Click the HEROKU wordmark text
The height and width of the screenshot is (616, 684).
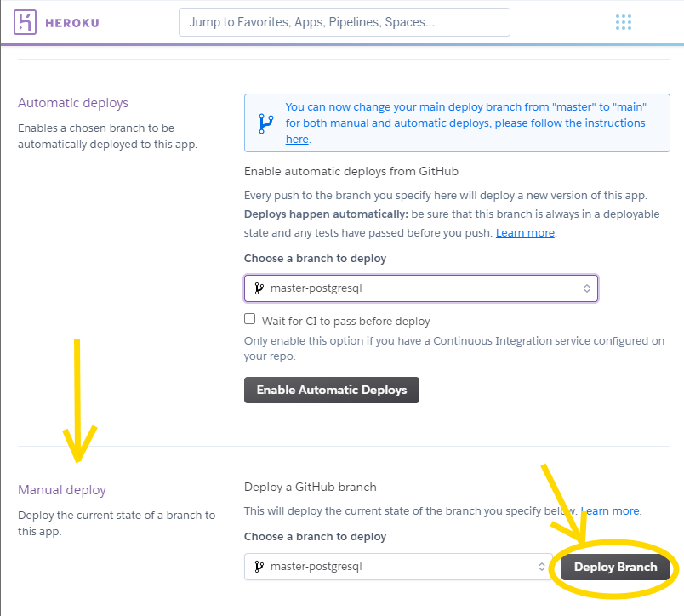(x=73, y=23)
